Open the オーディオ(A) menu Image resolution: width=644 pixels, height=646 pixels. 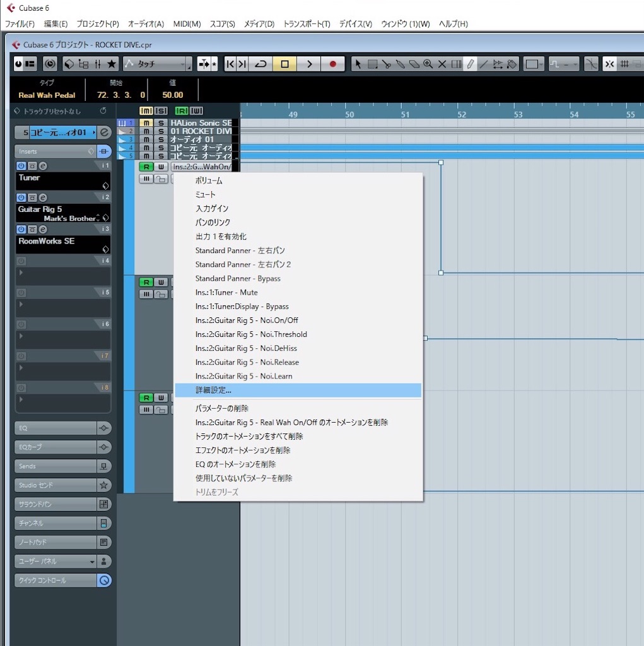coord(146,24)
